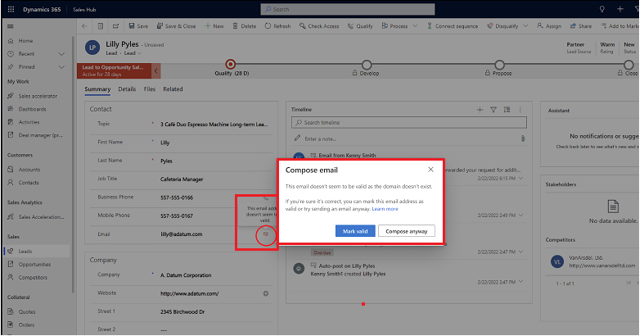Expand Process dropdown chevron
The height and width of the screenshot is (336, 644).
(x=415, y=26)
